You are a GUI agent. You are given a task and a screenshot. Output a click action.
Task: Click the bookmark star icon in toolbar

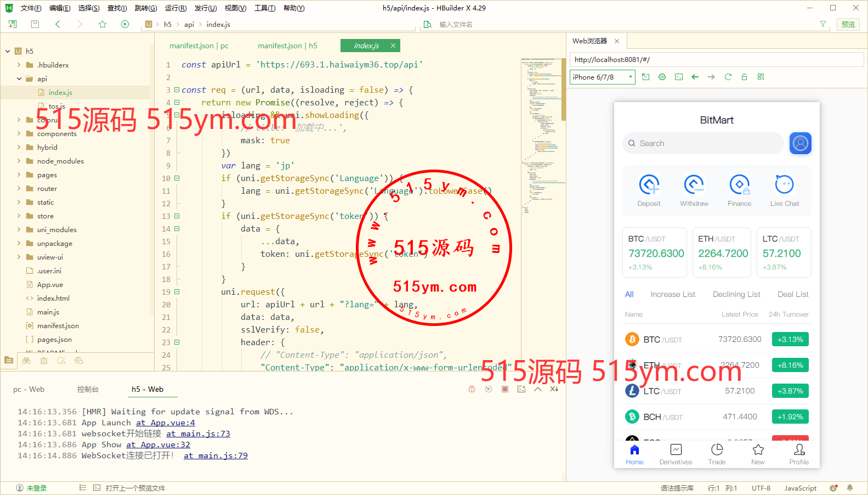click(103, 24)
